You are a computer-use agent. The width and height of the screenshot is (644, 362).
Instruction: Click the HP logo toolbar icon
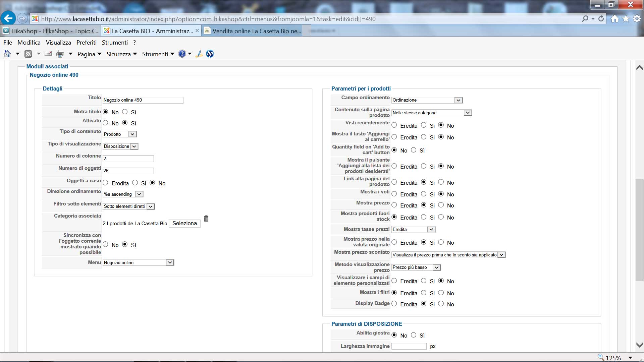click(x=210, y=54)
